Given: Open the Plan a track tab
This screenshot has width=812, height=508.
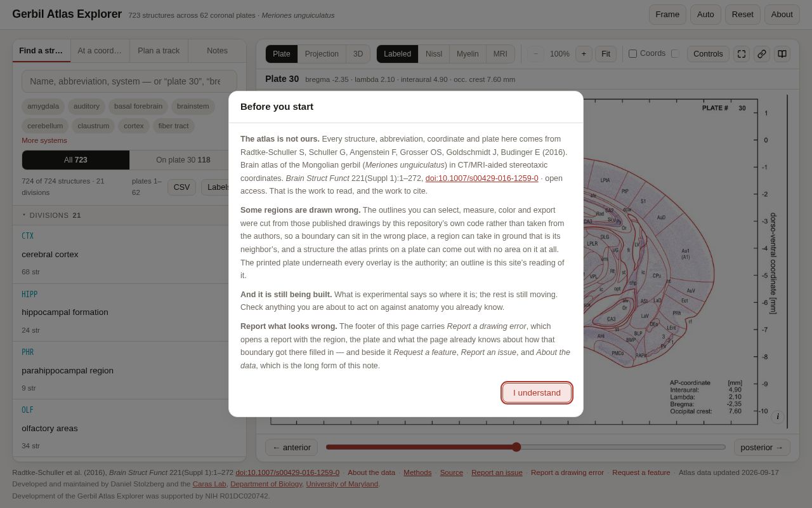Looking at the screenshot, I should coord(159,51).
